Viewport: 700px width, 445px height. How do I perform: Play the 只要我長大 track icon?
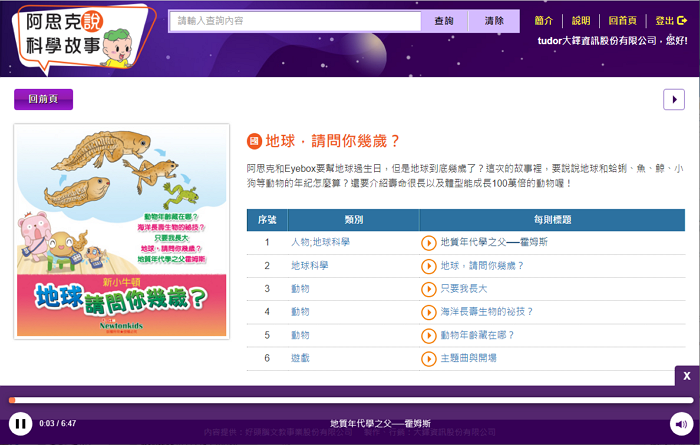click(429, 289)
